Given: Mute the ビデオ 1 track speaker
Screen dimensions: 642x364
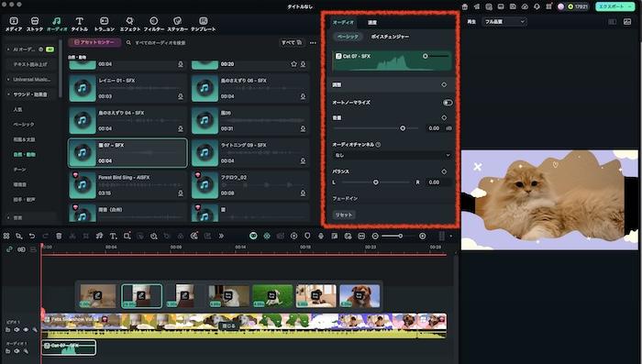Looking at the screenshot, I should [x=17, y=329].
